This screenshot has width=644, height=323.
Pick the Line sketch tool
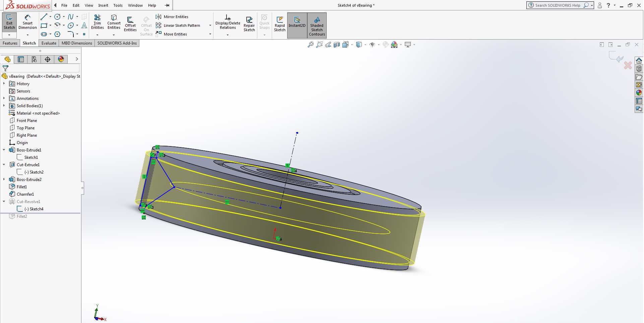pos(44,17)
